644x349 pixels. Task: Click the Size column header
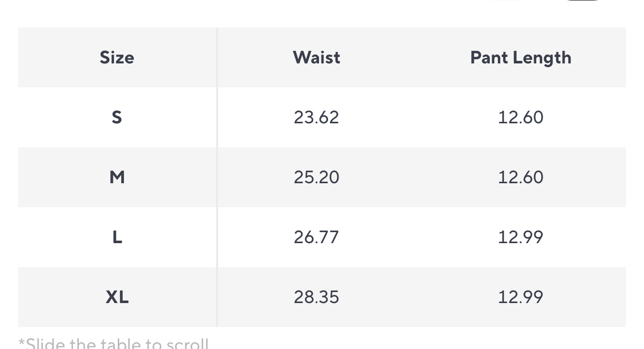117,57
